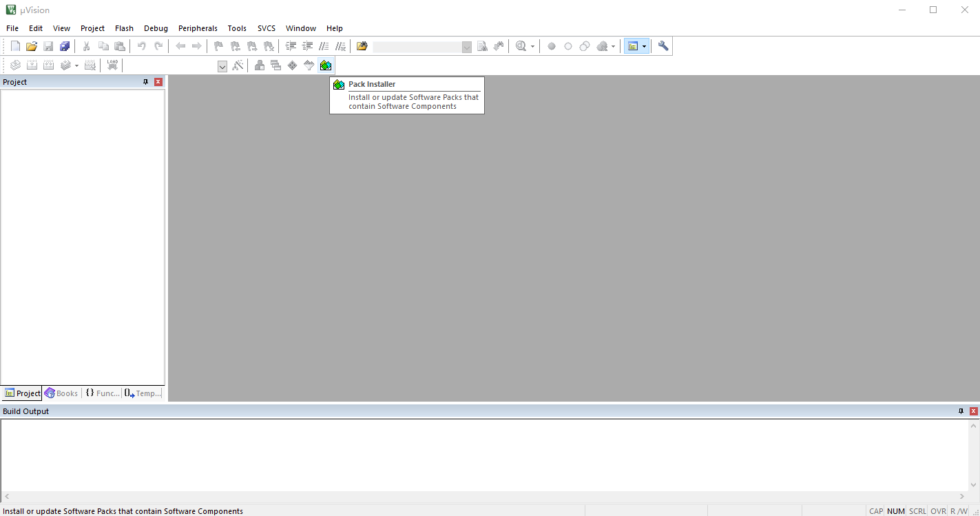
Task: Switch to the Templates tab
Action: point(143,393)
